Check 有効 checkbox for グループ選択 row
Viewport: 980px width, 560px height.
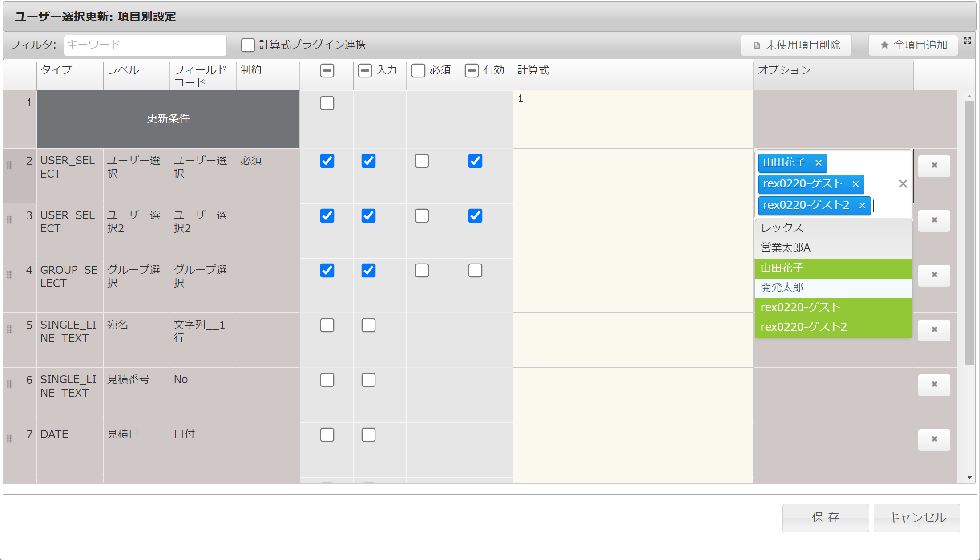(x=475, y=271)
